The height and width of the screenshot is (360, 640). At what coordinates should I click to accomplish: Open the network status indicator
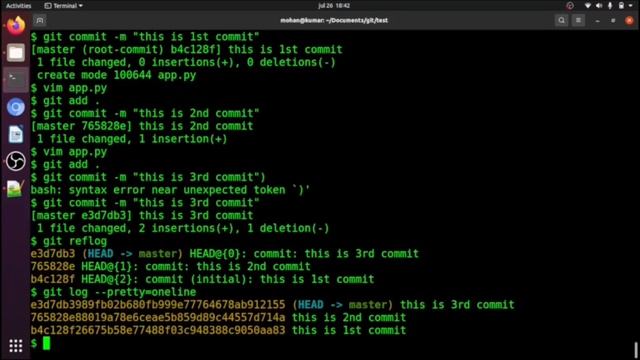[588, 6]
